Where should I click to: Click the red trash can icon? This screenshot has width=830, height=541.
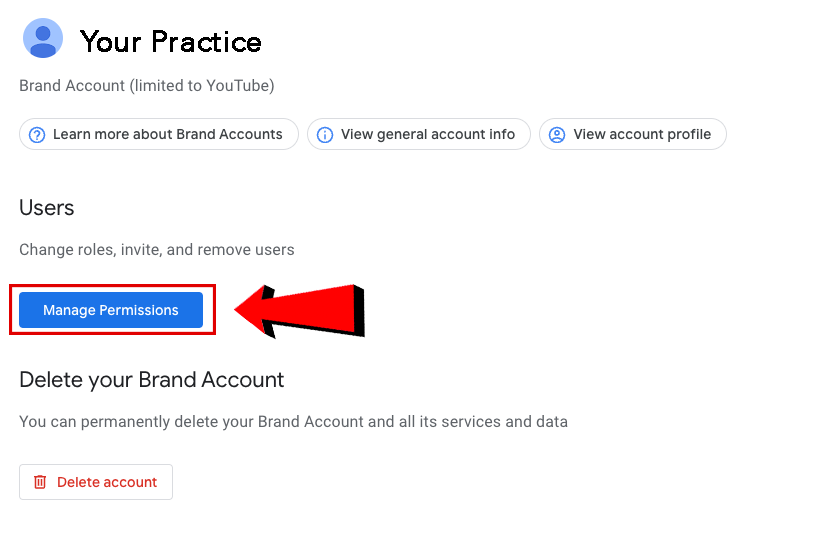point(40,482)
